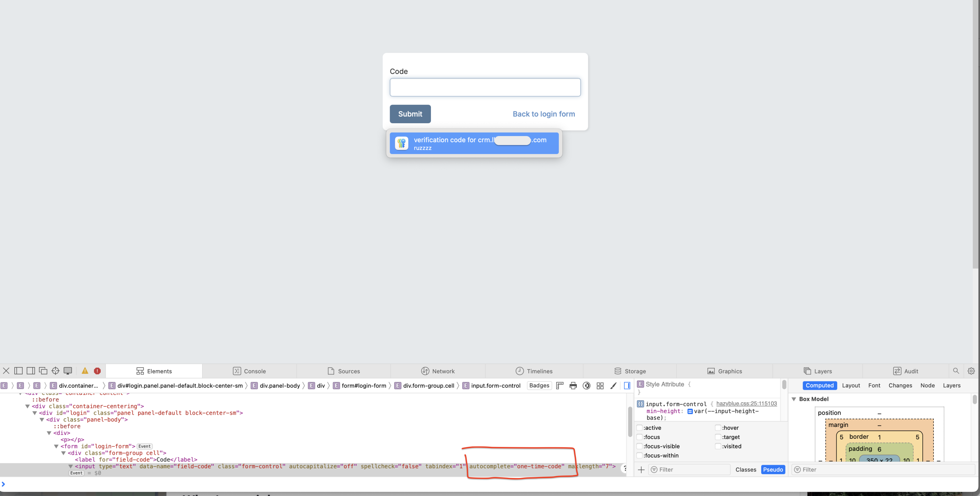Toggle compositing borders grid icon
This screenshot has width=980, height=496.
[600, 386]
